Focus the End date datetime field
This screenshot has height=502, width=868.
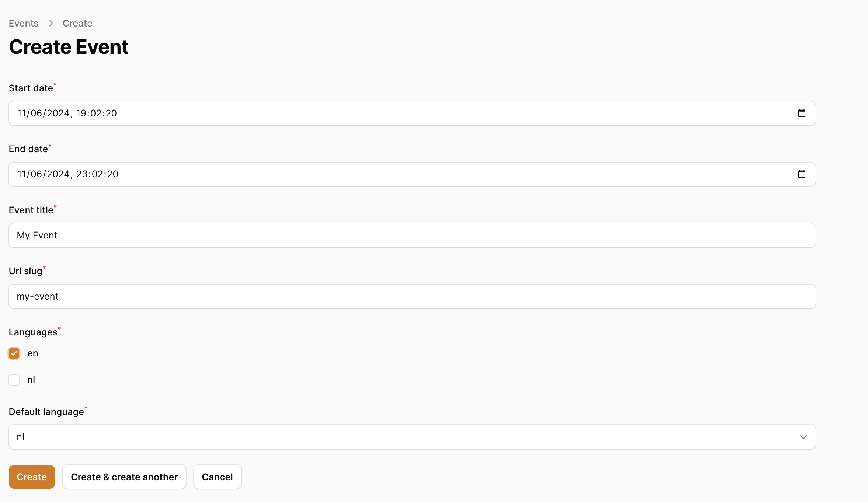pyautogui.click(x=369, y=174)
